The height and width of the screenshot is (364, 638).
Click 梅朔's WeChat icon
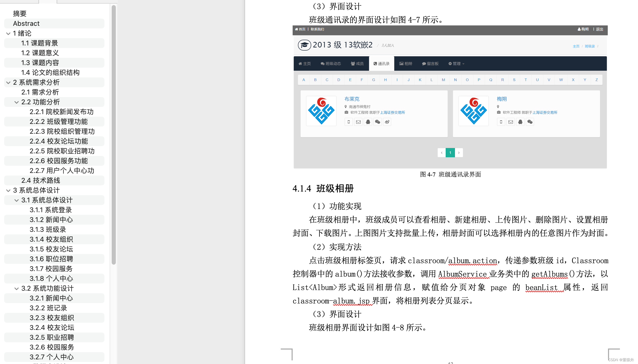pyautogui.click(x=530, y=122)
